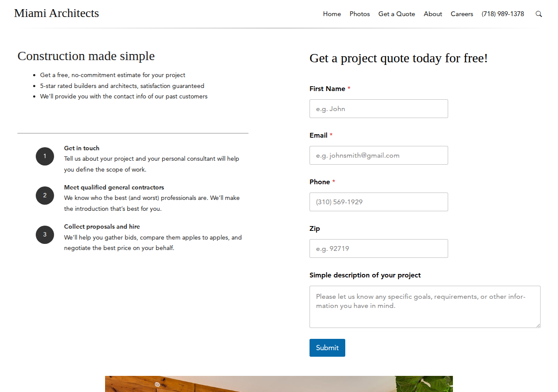Click the 'Get a free, no-commitment estimate' bullet
Screen dimensions: 558x392
112,75
